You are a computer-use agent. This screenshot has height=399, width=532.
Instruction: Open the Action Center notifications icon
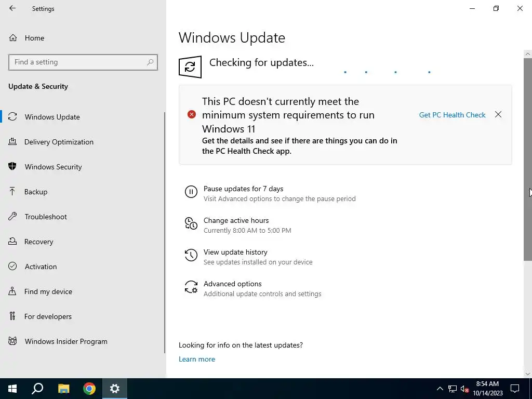pos(515,389)
